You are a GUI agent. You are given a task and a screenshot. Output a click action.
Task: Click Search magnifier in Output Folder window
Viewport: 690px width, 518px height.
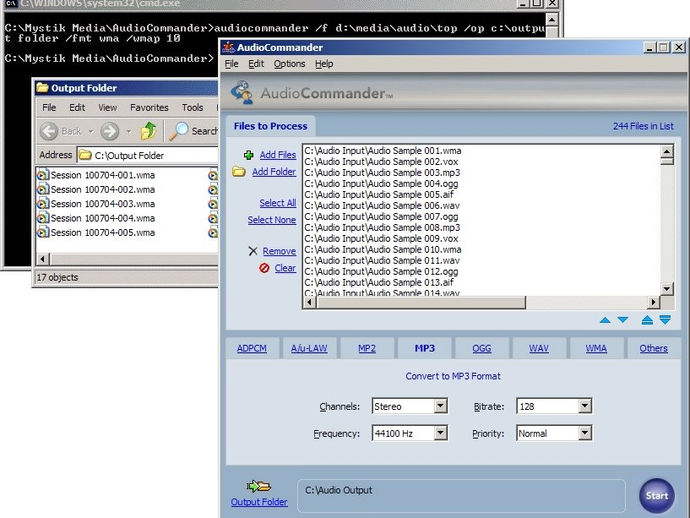178,131
